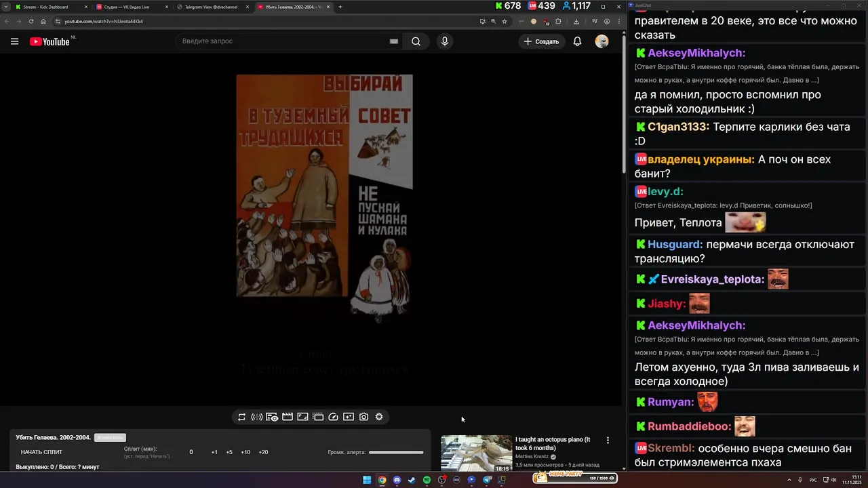The width and height of the screenshot is (868, 488).
Task: Toggle the loop icon in player toolbar
Action: (241, 417)
